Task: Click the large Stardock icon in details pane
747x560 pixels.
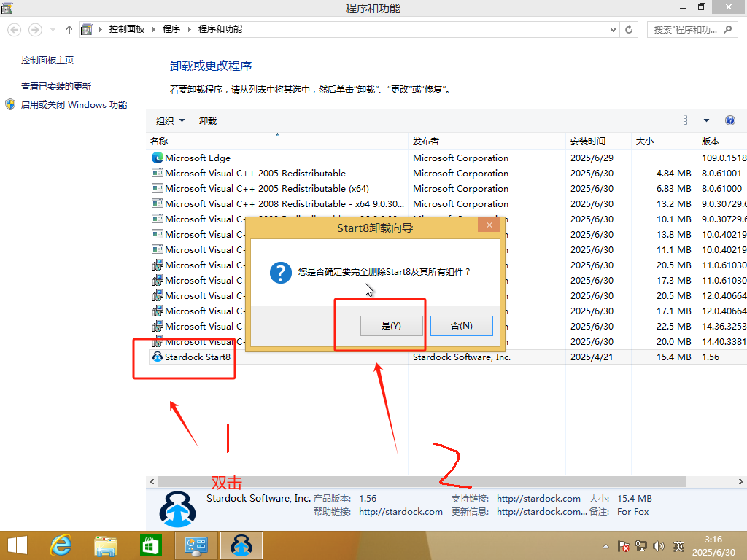Action: pyautogui.click(x=177, y=508)
